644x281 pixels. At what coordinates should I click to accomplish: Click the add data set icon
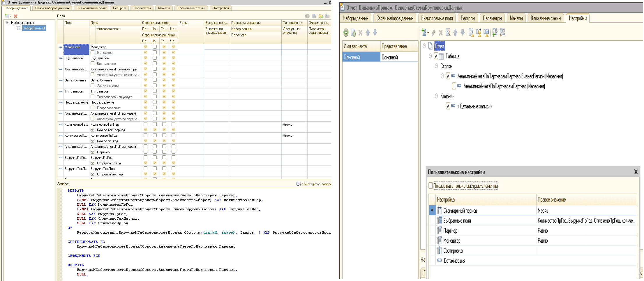coord(7,16)
